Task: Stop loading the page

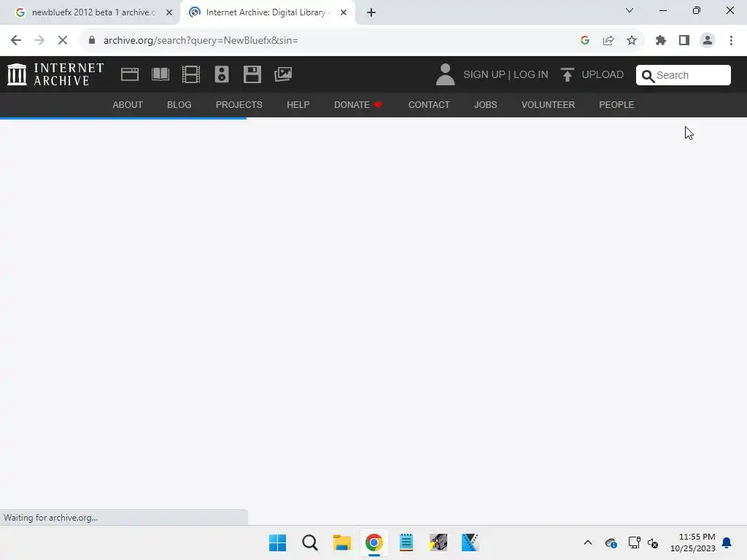Action: (63, 41)
